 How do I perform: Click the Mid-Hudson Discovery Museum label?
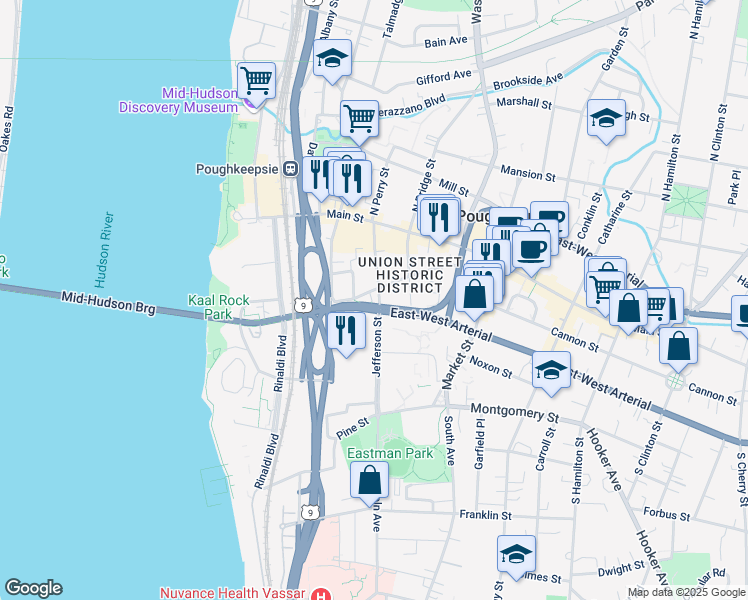point(179,100)
